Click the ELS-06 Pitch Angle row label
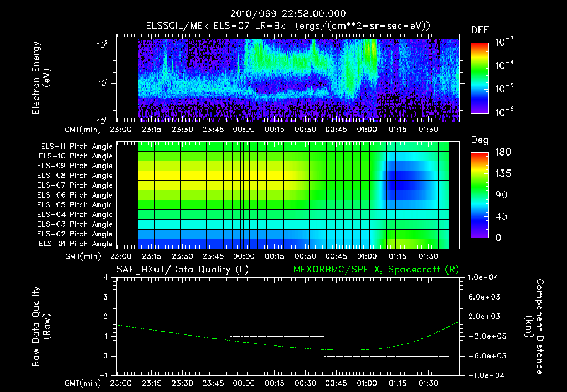Image resolution: width=567 pixels, height=392 pixels. click(x=75, y=195)
